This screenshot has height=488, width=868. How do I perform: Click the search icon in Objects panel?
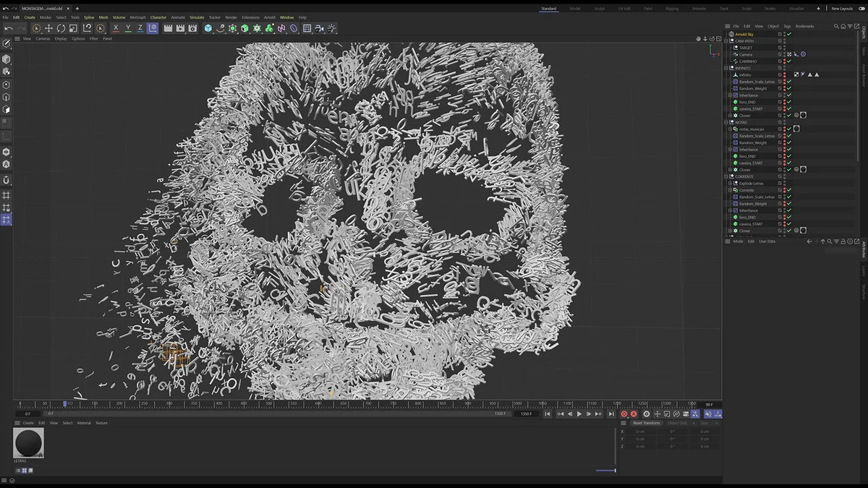(x=836, y=26)
